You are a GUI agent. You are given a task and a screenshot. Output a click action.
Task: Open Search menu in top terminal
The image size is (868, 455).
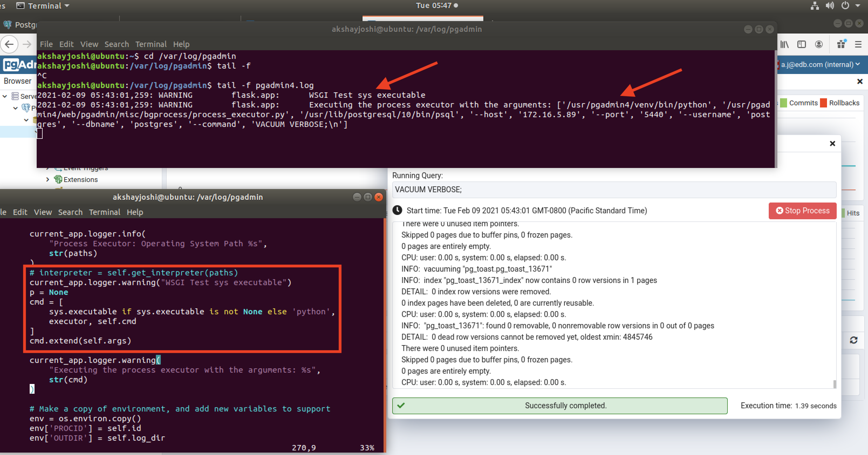tap(116, 44)
